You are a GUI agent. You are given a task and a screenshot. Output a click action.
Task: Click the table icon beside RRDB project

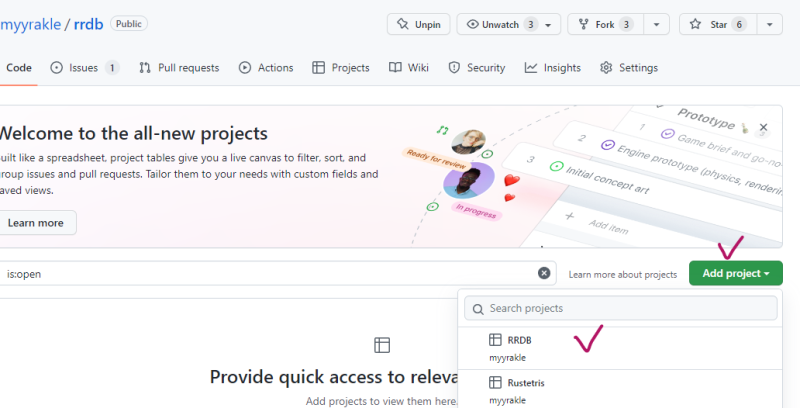(495, 339)
